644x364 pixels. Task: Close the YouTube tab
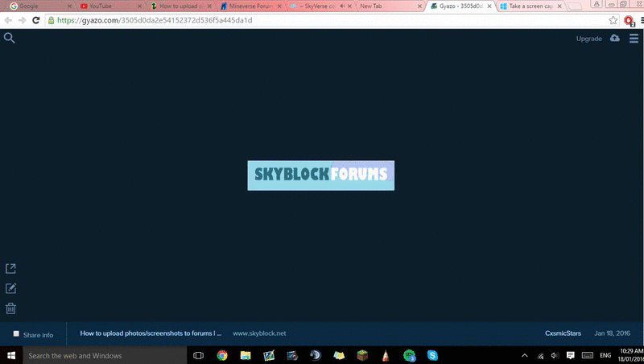coord(139,6)
